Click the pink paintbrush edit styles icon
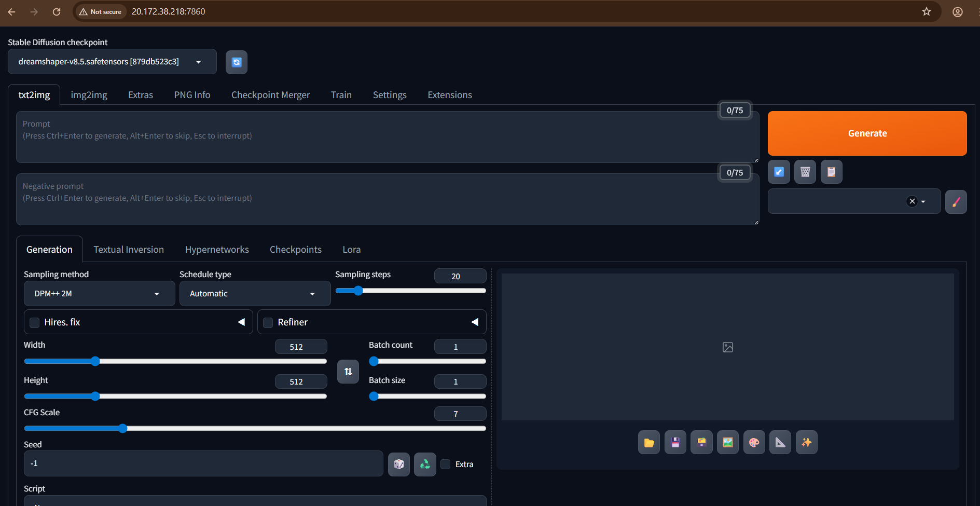Viewport: 980px width, 506px height. tap(956, 202)
